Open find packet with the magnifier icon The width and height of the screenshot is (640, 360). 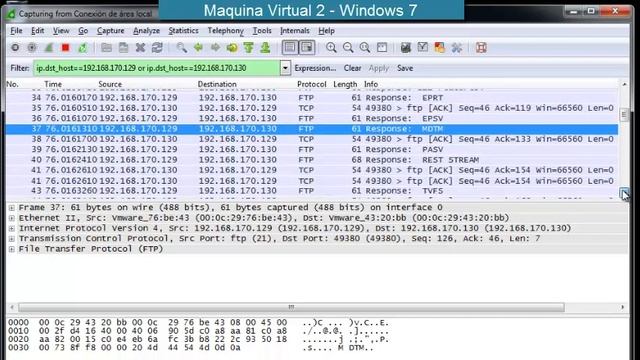[182, 48]
